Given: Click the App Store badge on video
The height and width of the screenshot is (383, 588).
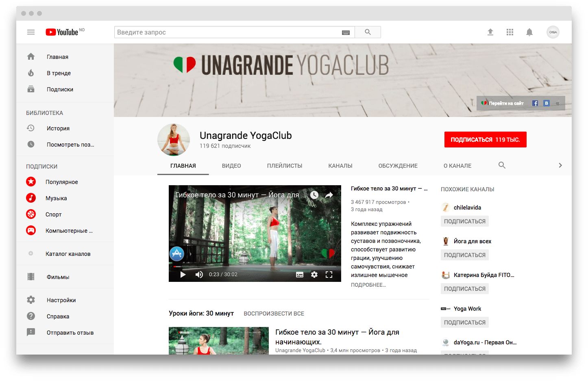Looking at the screenshot, I should tap(176, 254).
